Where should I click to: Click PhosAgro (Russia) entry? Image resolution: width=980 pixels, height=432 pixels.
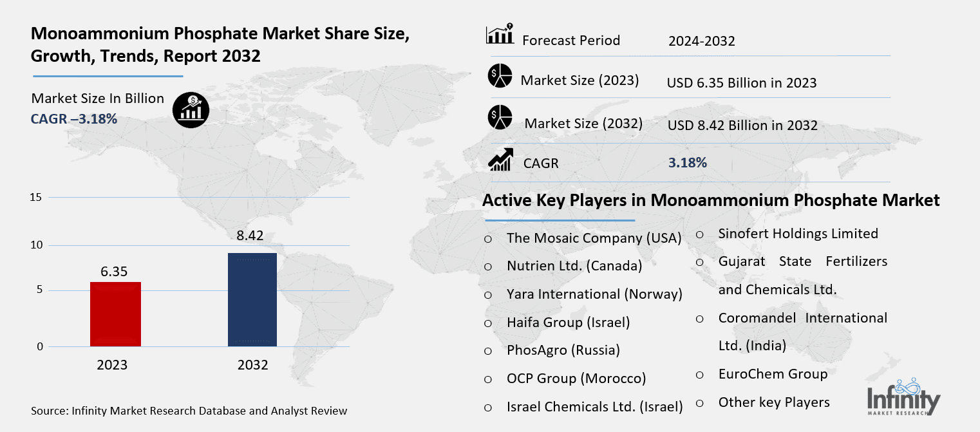tap(563, 350)
